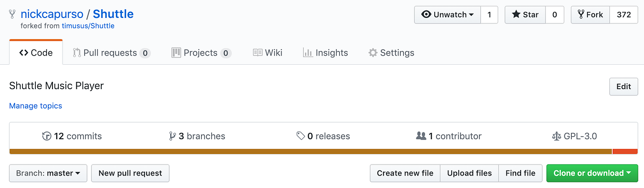
Task: Click the Manage topics link
Action: [x=35, y=106]
